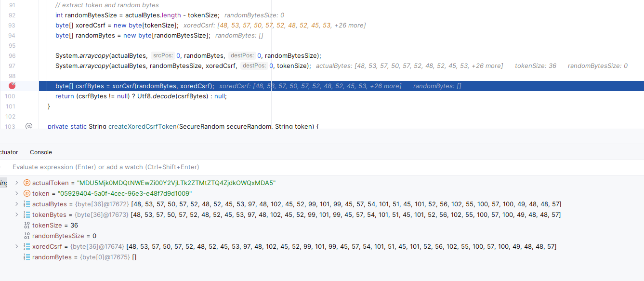
Task: Expand the tokenBytes array contents
Action: click(17, 214)
